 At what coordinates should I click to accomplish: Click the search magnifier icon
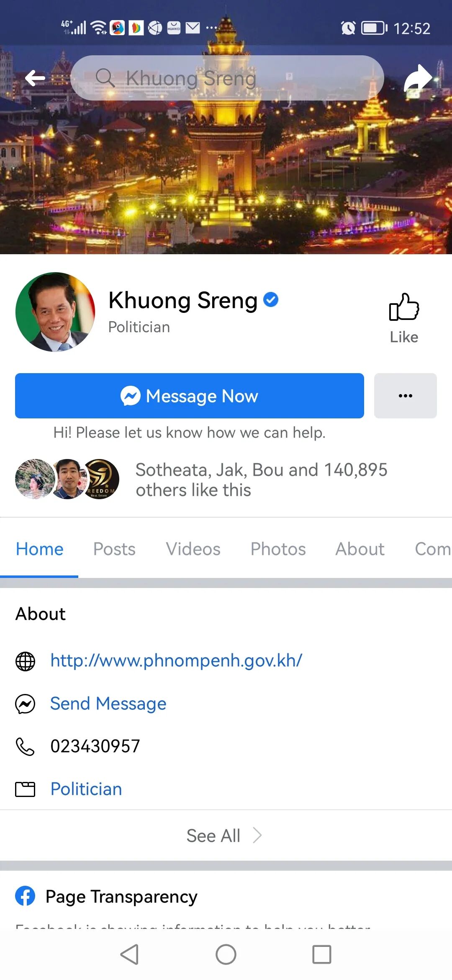[x=105, y=78]
